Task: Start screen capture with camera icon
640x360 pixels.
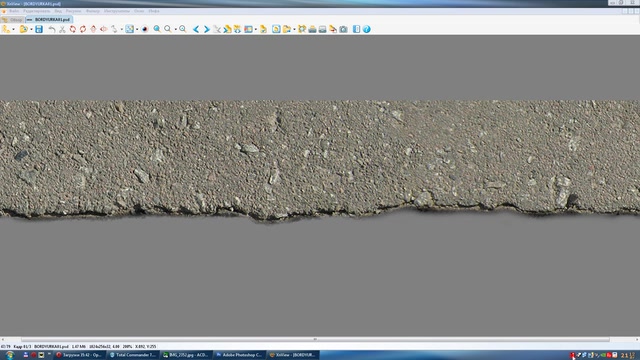Action: [x=343, y=29]
